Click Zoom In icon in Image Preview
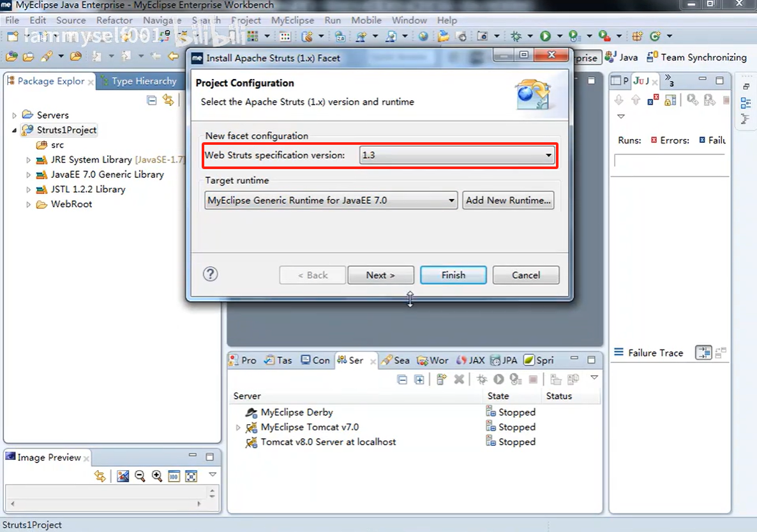757x532 pixels. coord(157,476)
